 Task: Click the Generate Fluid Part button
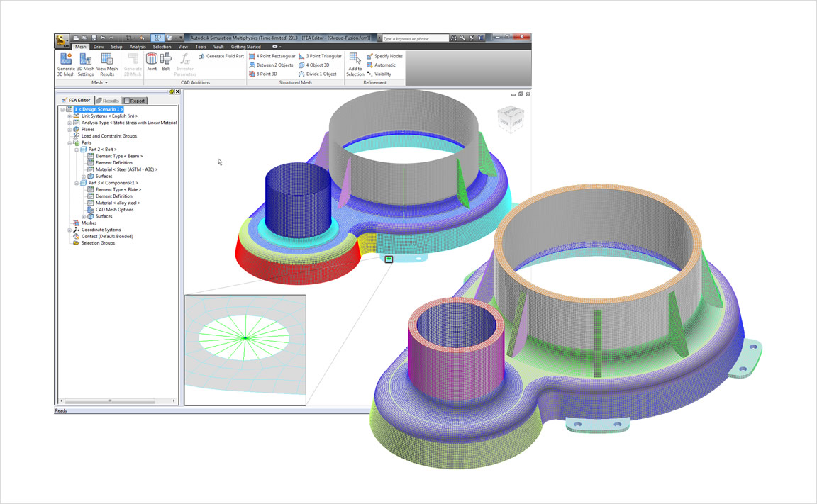coord(221,56)
